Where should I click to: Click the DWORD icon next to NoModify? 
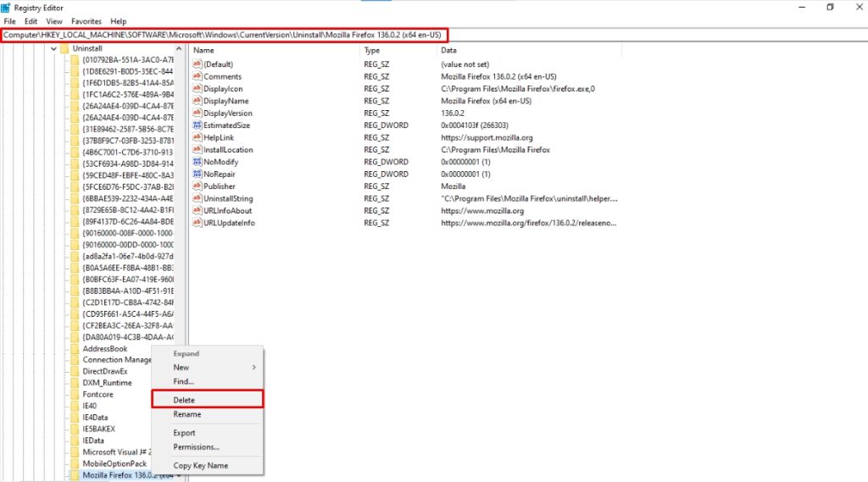[x=197, y=162]
